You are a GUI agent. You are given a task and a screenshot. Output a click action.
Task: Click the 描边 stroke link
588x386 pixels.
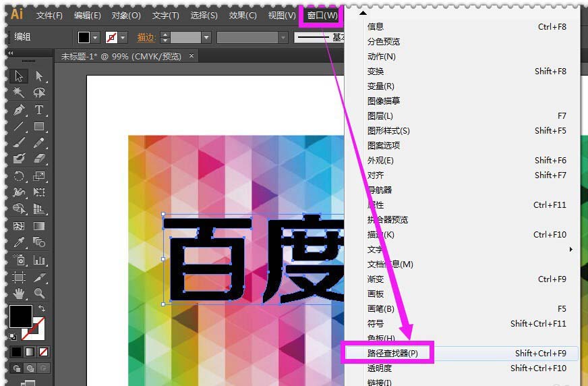click(146, 38)
